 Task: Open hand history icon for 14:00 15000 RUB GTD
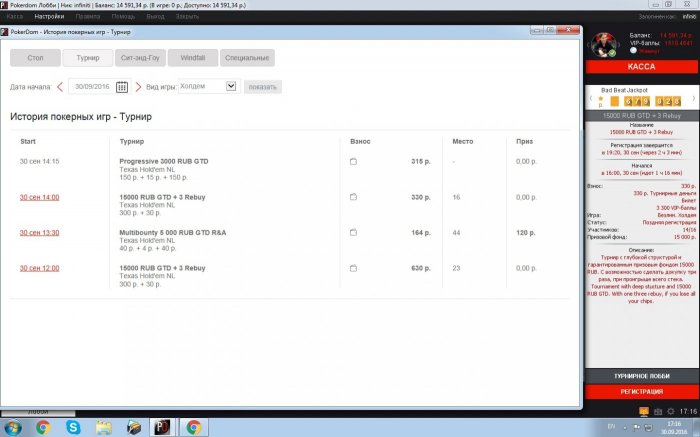[x=353, y=197]
